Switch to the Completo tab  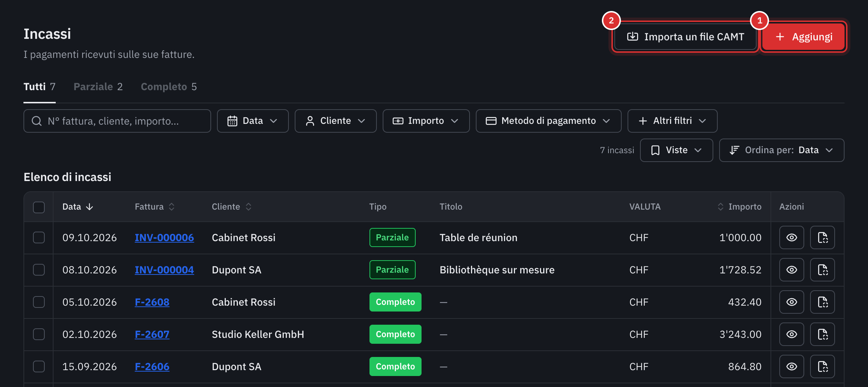(169, 87)
